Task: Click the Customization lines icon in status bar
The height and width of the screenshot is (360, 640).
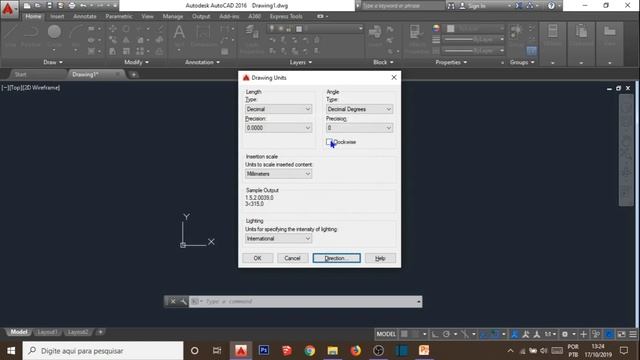Action: point(633,334)
